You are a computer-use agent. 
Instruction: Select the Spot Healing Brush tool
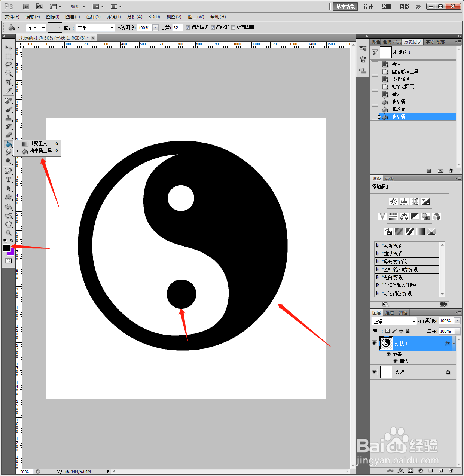[9, 101]
